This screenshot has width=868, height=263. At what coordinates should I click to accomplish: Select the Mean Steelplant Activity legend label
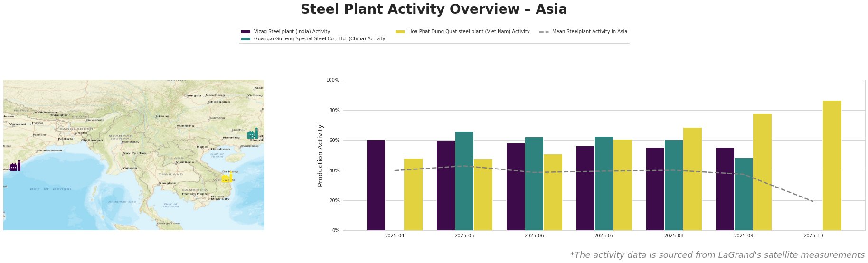[x=589, y=32]
